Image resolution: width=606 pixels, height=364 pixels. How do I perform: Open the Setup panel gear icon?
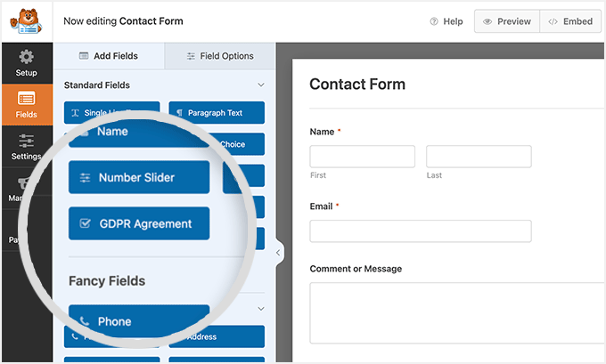click(x=26, y=57)
